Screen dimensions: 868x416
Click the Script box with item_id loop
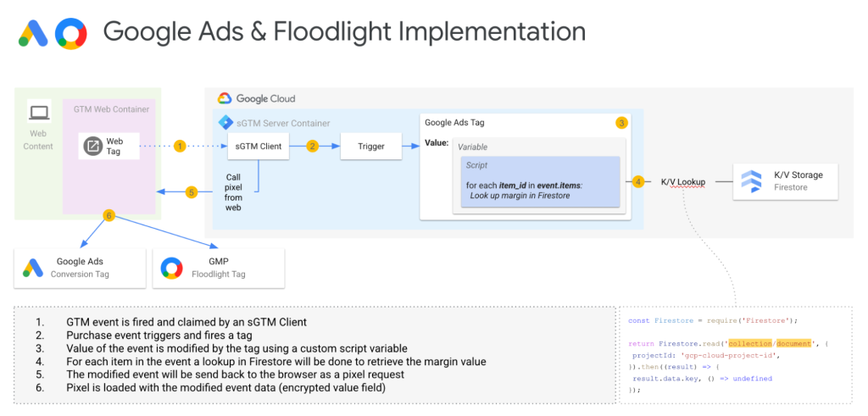click(x=540, y=181)
